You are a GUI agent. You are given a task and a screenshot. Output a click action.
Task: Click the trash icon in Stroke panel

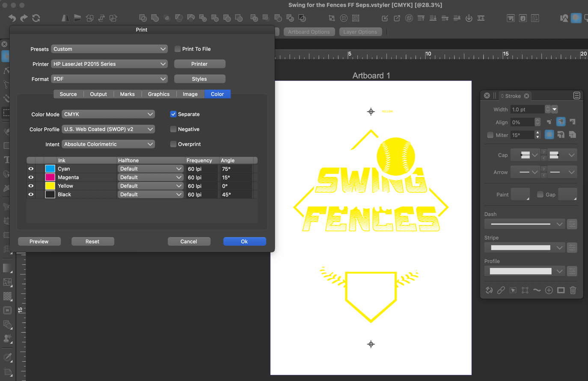pos(573,290)
